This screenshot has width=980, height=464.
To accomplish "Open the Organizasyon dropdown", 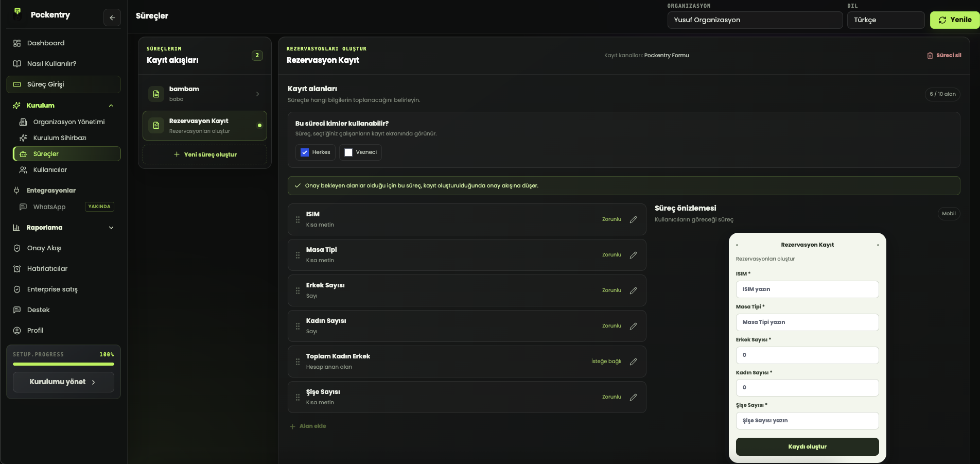I will point(755,20).
